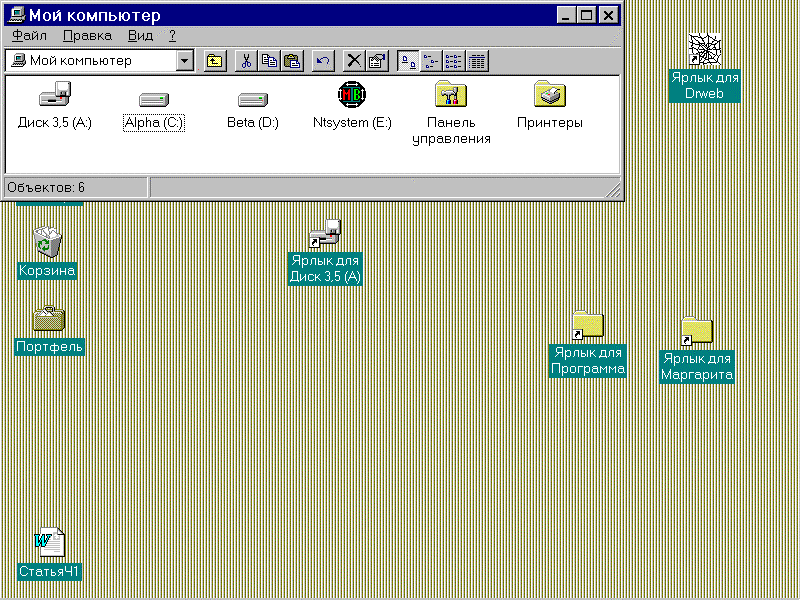Click the Ярлык для Drweb label text
Screen dimensions: 800x600
(x=705, y=86)
